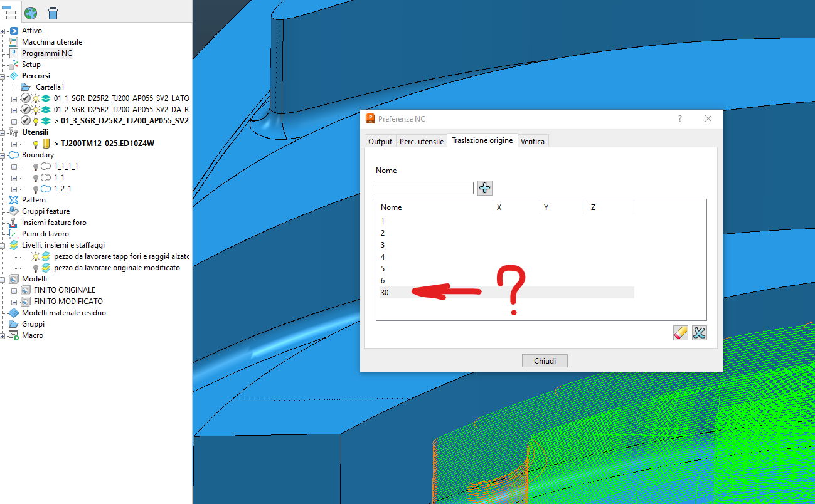
Task: Select row 30 in origin list
Action: click(506, 293)
